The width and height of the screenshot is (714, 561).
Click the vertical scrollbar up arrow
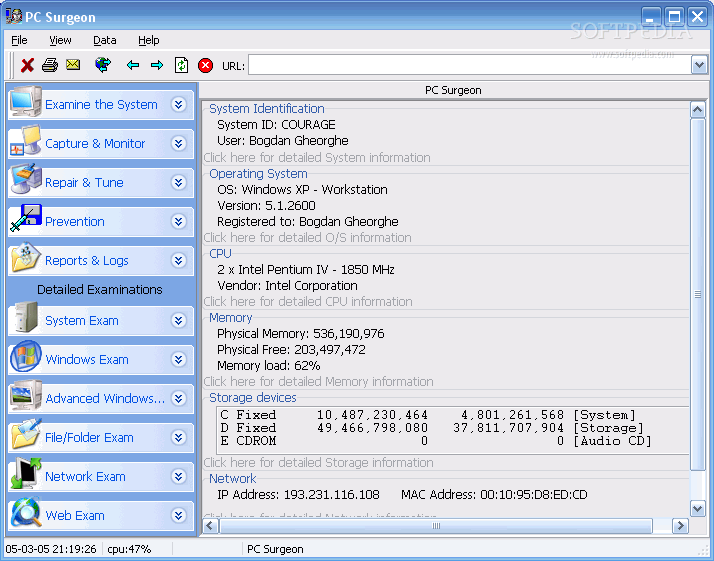(698, 109)
